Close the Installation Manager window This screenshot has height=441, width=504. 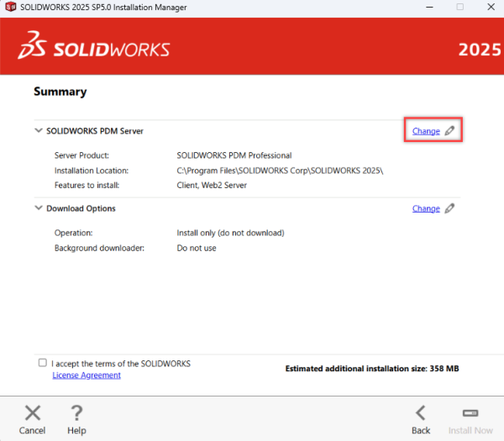(491, 7)
